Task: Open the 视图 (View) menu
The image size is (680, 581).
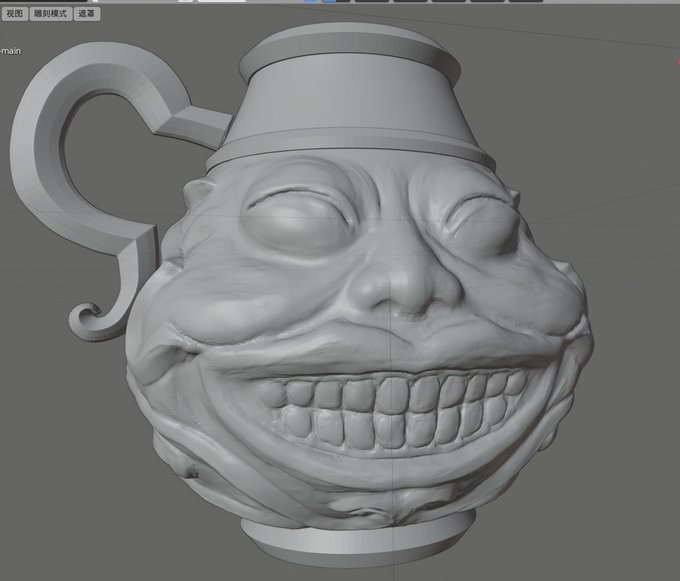Action: pos(15,14)
